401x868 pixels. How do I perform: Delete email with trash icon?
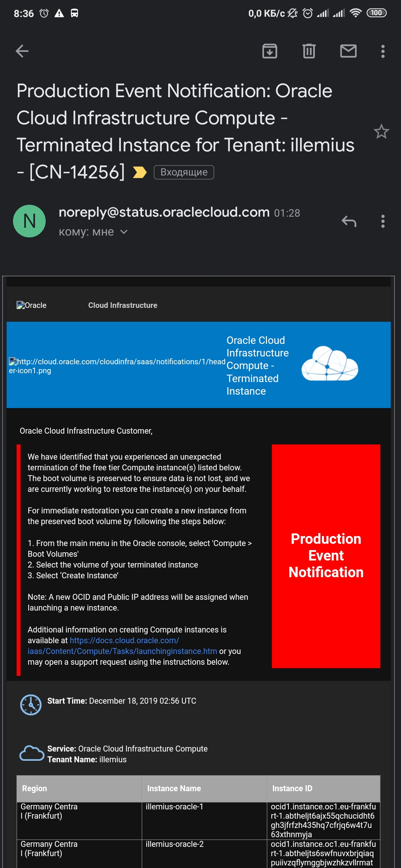tap(309, 51)
